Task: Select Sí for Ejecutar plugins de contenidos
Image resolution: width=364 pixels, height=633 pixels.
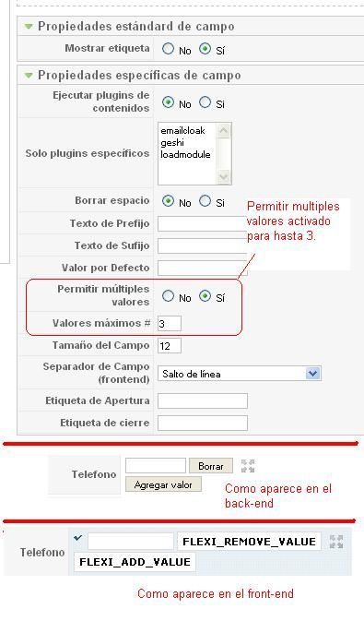Action: [x=205, y=102]
